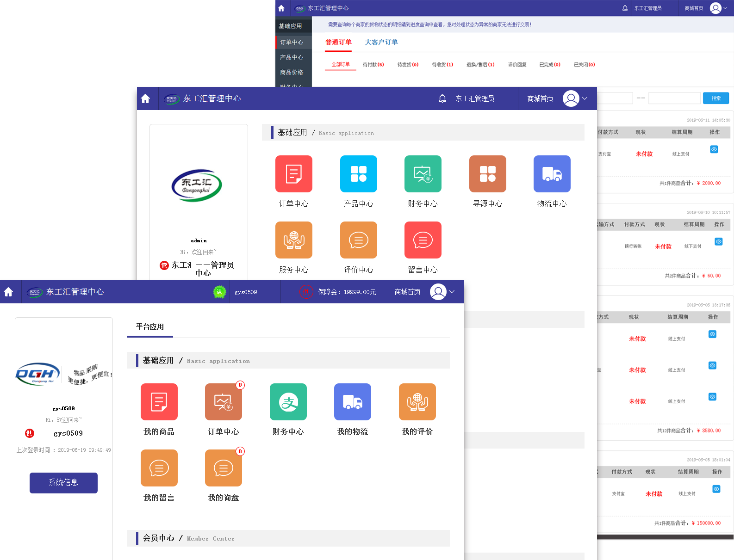Switch to 大客户订单 tab
The image size is (734, 560).
coord(381,42)
